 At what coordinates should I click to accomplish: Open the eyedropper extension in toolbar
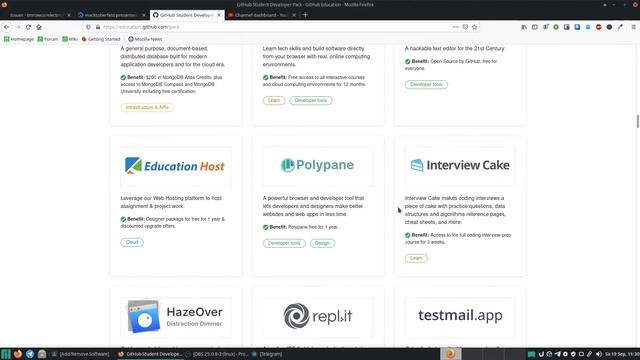(620, 27)
